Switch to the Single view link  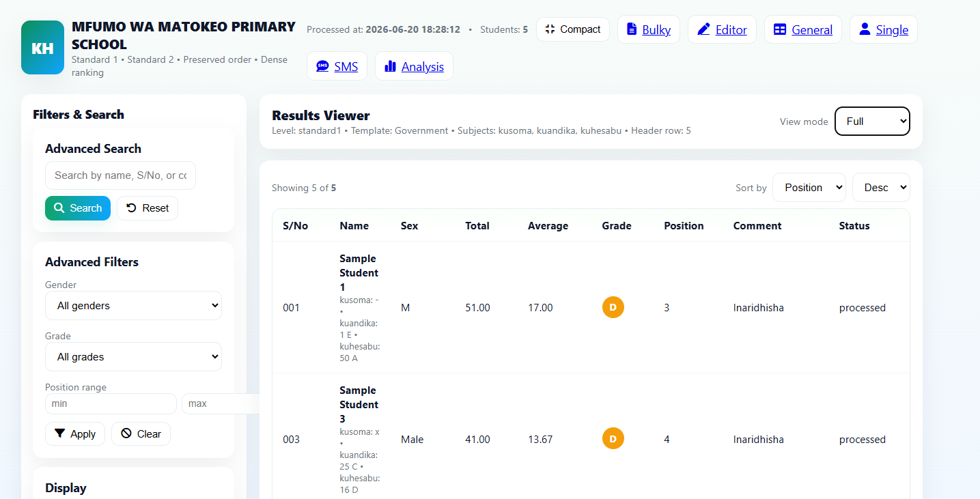coord(884,29)
